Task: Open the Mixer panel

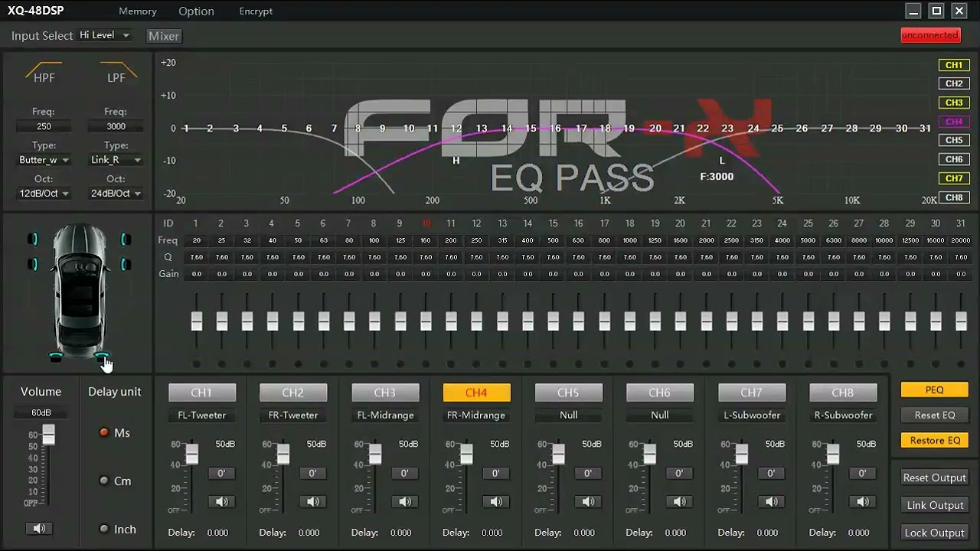Action: 164,36
